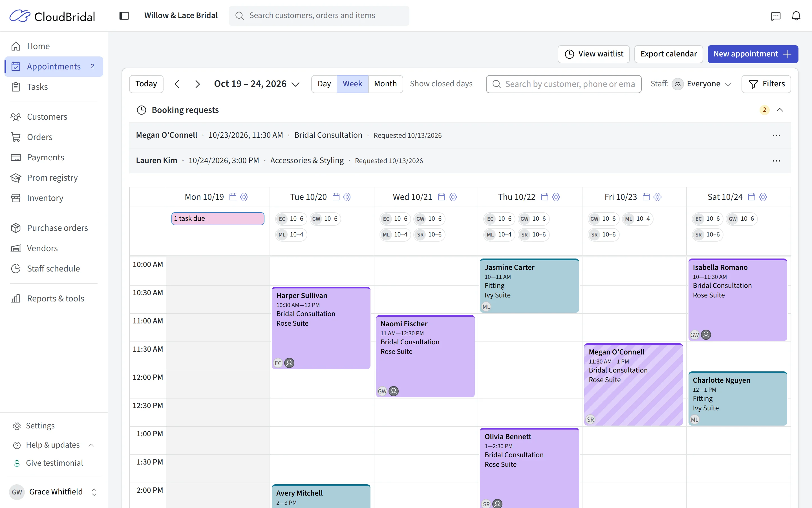Screen dimensions: 812x508
Task: Switch to Week view
Action: click(x=352, y=84)
